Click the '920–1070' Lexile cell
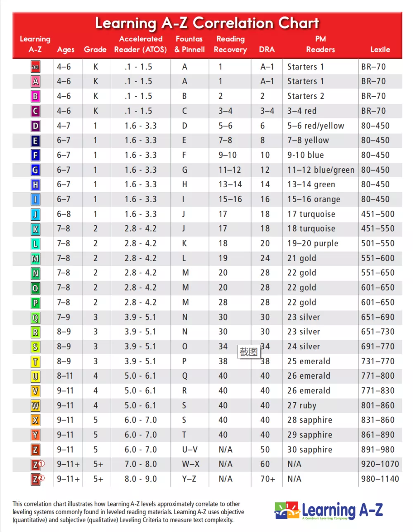The width and height of the screenshot is (413, 532). [380, 464]
